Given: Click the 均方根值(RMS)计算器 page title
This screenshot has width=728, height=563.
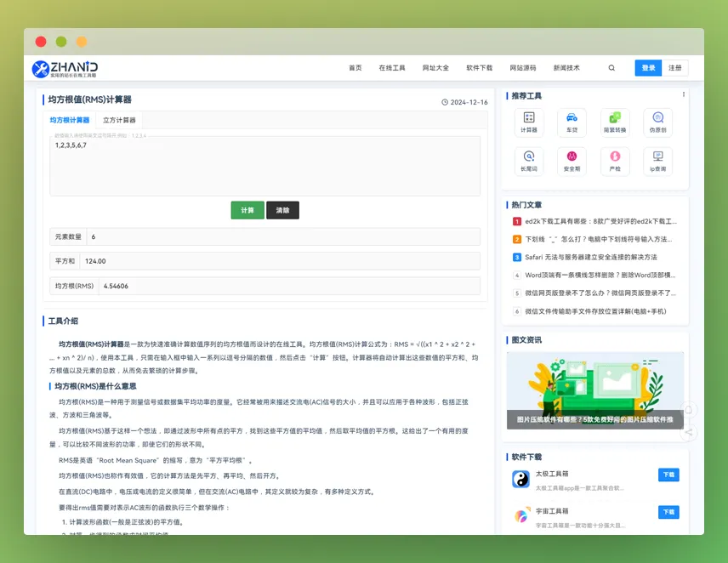Looking at the screenshot, I should pyautogui.click(x=90, y=100).
